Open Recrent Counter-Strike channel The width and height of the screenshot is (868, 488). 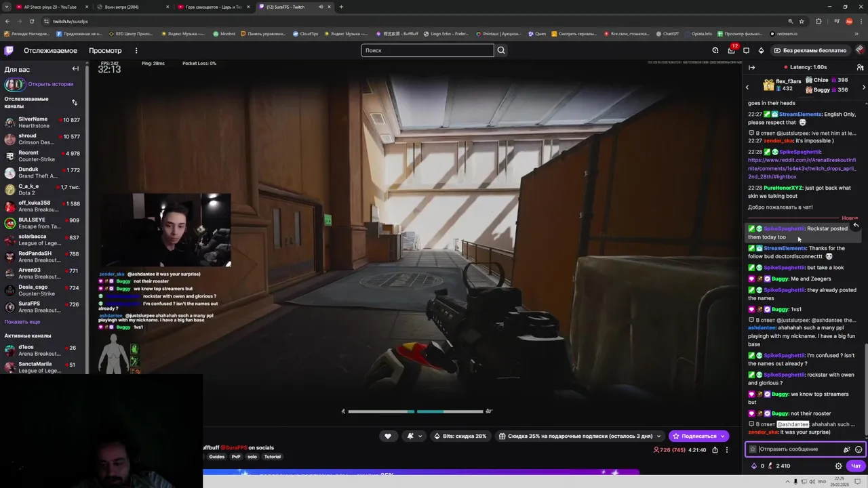coord(43,156)
